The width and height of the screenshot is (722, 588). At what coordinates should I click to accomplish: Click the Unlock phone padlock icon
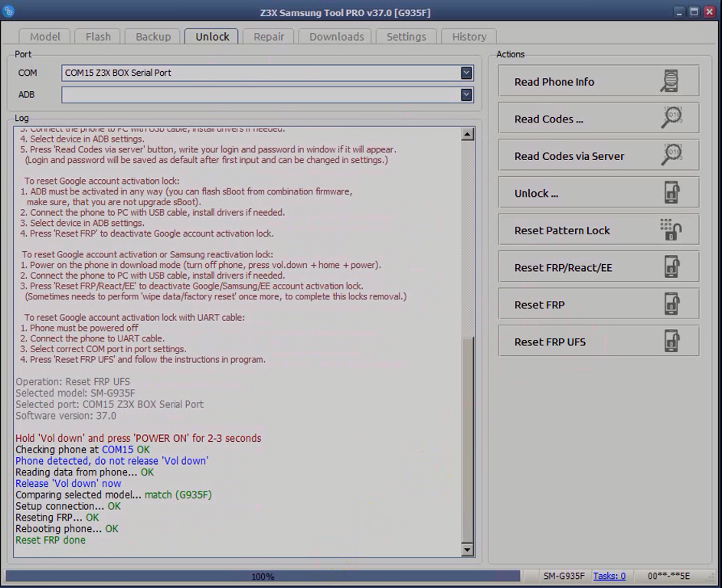(672, 192)
